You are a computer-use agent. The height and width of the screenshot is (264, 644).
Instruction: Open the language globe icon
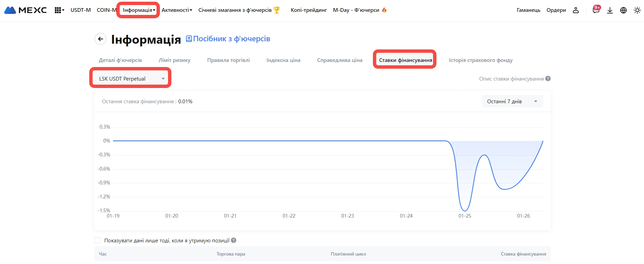pyautogui.click(x=623, y=10)
